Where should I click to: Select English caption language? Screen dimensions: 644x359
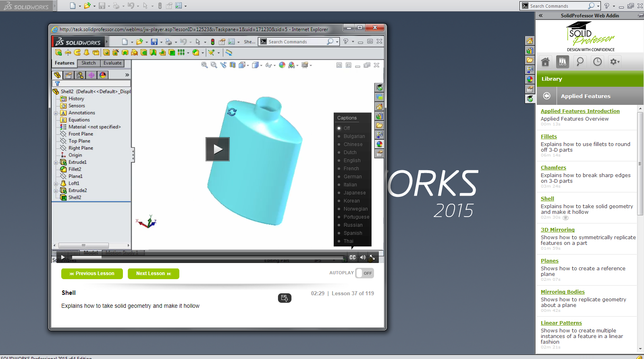[x=352, y=161]
